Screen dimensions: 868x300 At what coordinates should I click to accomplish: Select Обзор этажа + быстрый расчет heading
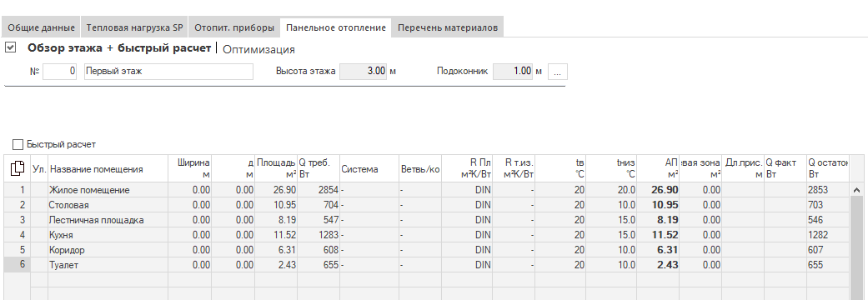click(119, 48)
